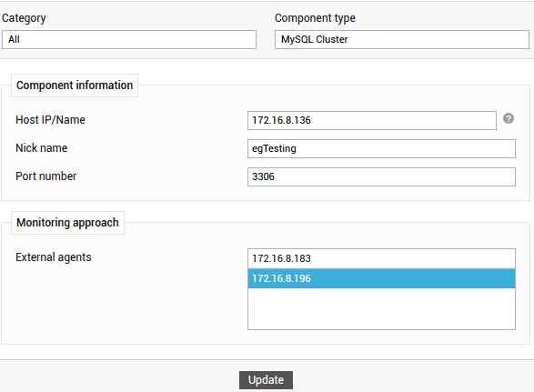Click the Monitoring approach section heading
The width and height of the screenshot is (534, 392).
pyautogui.click(x=67, y=223)
